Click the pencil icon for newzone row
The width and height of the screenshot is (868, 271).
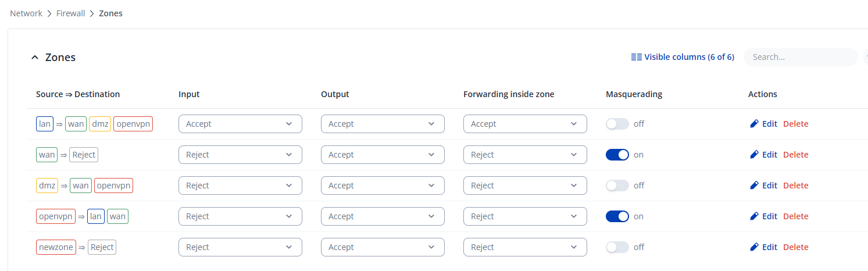tap(754, 247)
